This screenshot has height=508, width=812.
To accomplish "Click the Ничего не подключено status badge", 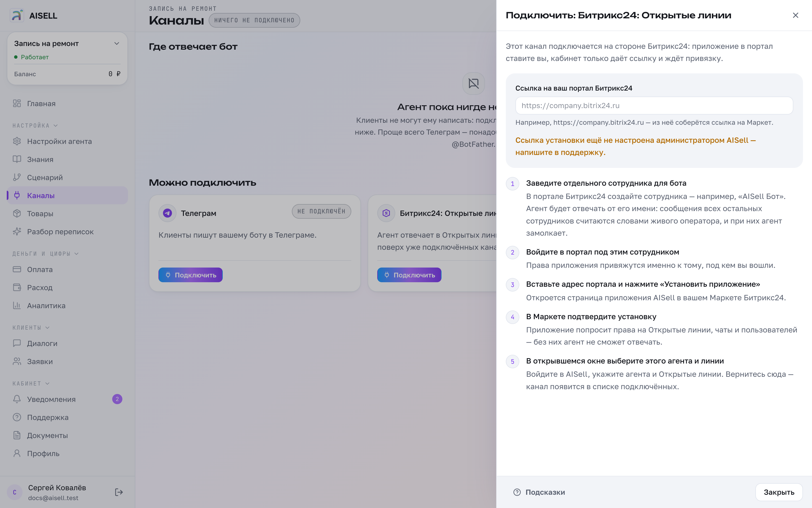I will pyautogui.click(x=254, y=20).
